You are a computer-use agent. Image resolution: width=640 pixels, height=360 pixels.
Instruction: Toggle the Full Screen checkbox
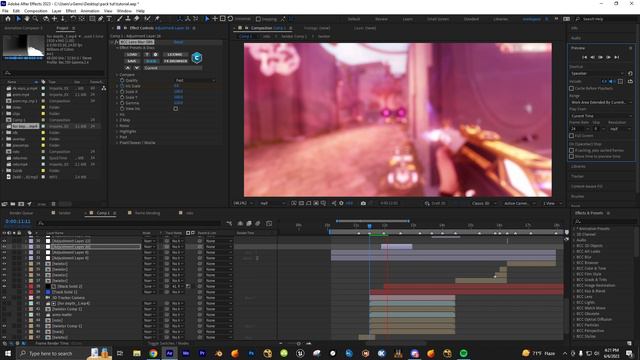(571, 136)
